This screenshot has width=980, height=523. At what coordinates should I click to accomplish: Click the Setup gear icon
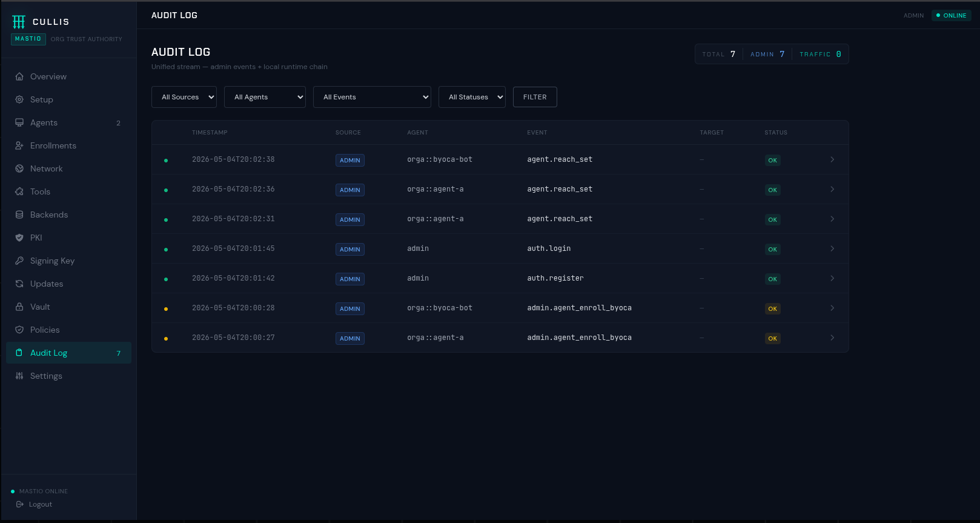coord(19,99)
